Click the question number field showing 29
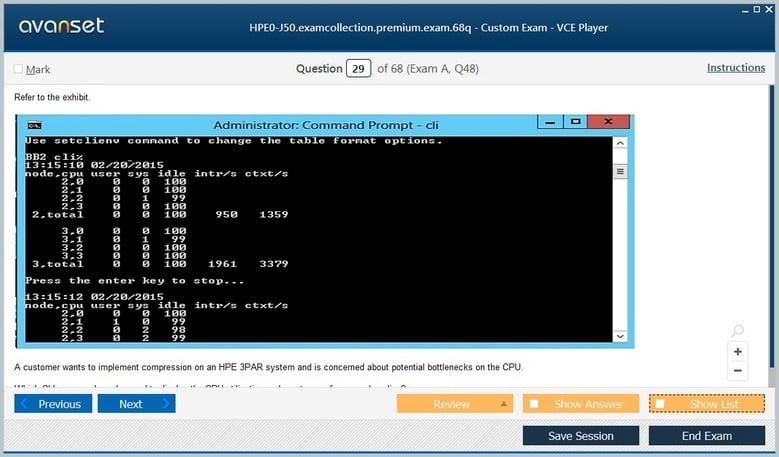The height and width of the screenshot is (457, 779). 358,69
